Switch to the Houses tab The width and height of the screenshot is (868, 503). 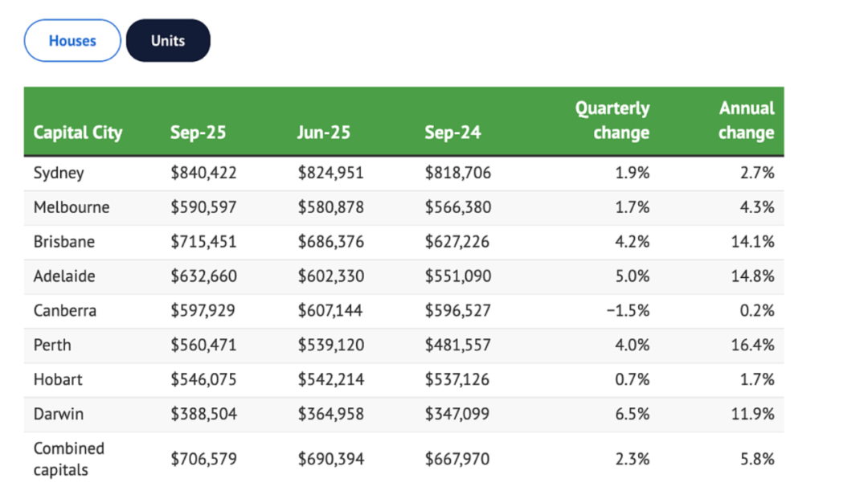72,41
